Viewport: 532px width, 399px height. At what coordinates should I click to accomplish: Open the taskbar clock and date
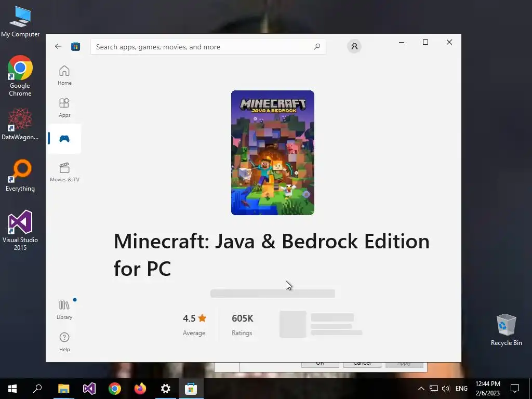[487, 389]
